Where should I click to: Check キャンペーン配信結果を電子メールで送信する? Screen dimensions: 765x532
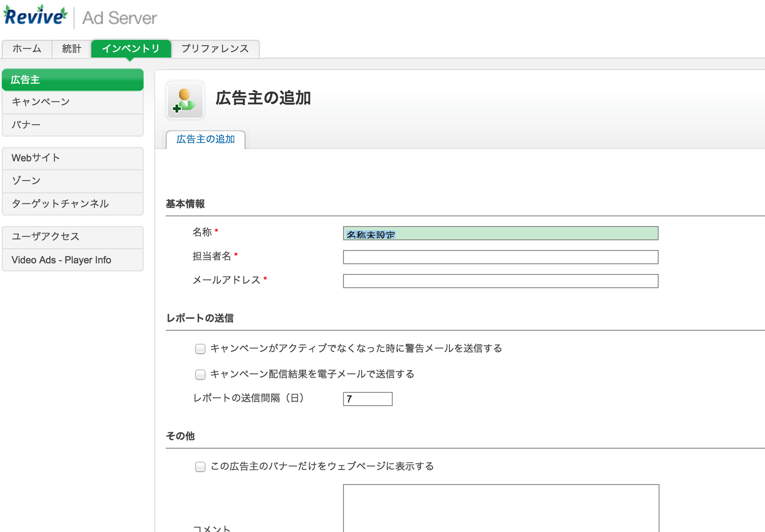point(199,375)
